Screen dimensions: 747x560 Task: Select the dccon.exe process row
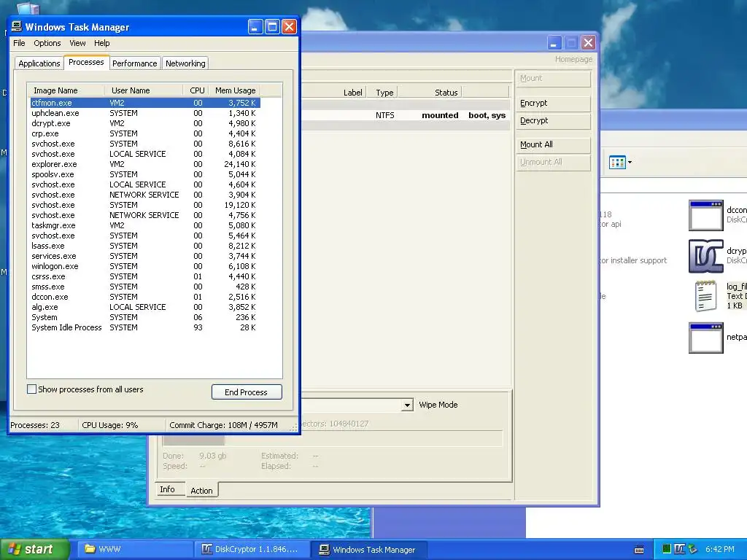click(x=145, y=297)
